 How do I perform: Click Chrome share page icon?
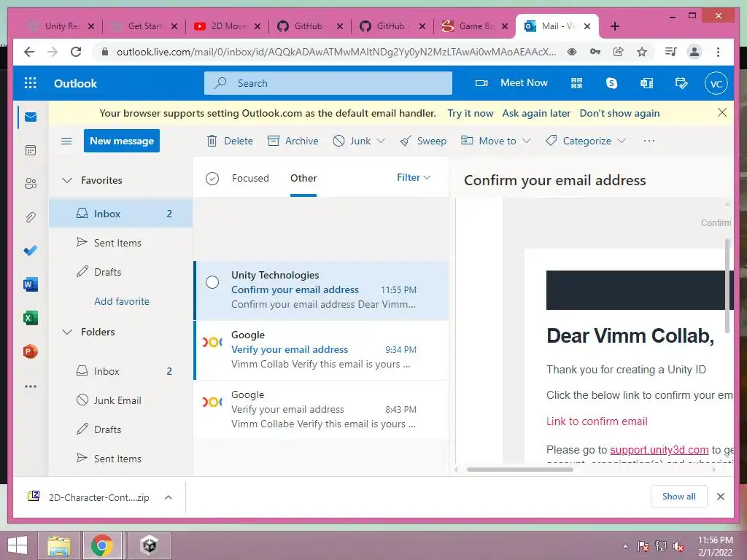619,52
